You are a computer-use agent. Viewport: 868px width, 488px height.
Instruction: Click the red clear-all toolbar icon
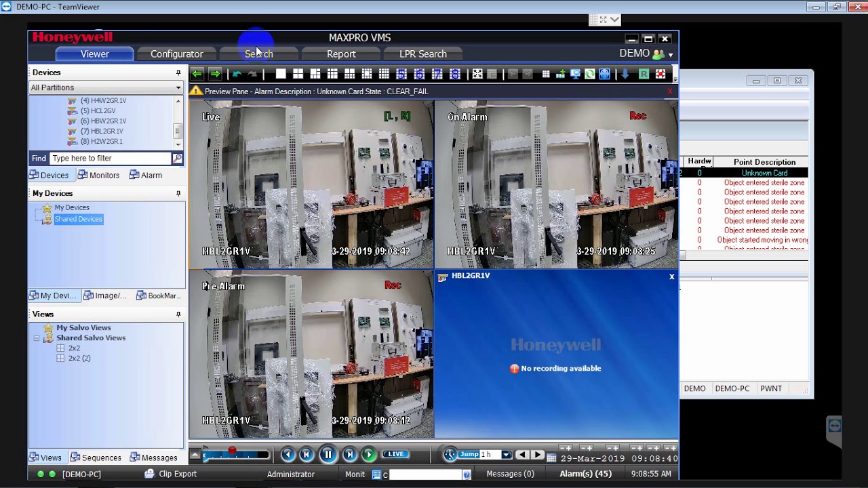pyautogui.click(x=660, y=74)
